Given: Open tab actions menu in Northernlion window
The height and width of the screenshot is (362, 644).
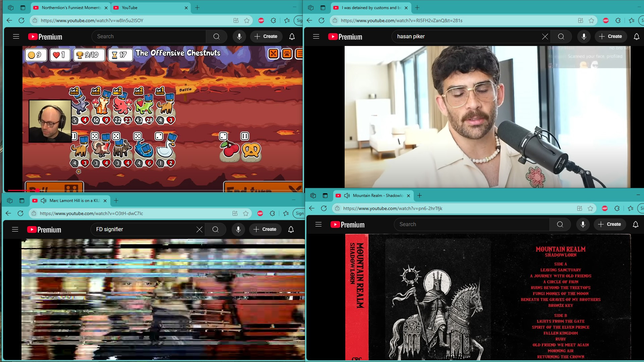Looking at the screenshot, I should pos(23,8).
